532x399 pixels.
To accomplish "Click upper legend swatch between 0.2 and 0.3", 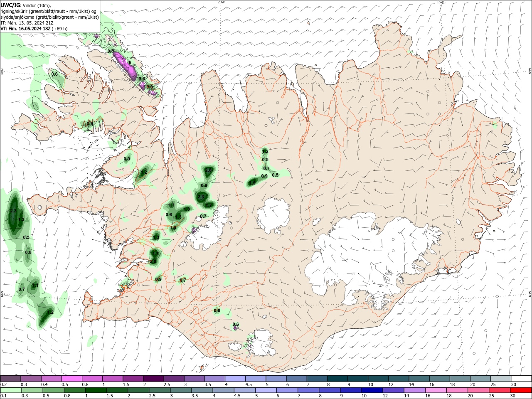I will click(10, 378).
